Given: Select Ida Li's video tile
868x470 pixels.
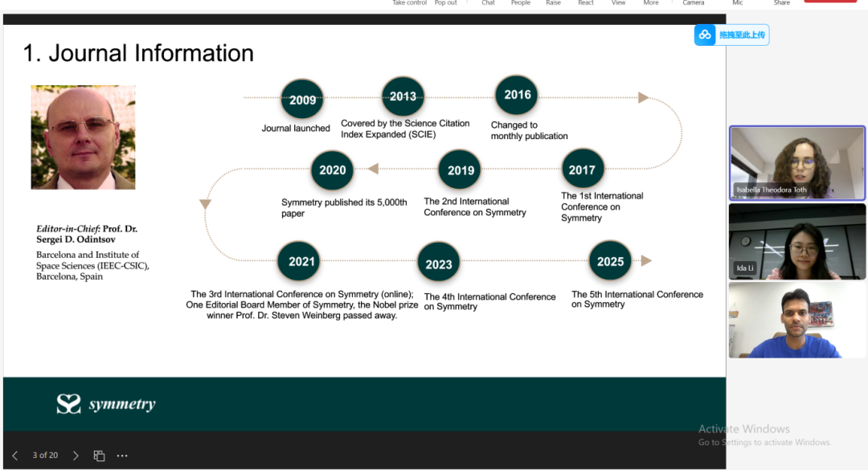Looking at the screenshot, I should click(796, 241).
